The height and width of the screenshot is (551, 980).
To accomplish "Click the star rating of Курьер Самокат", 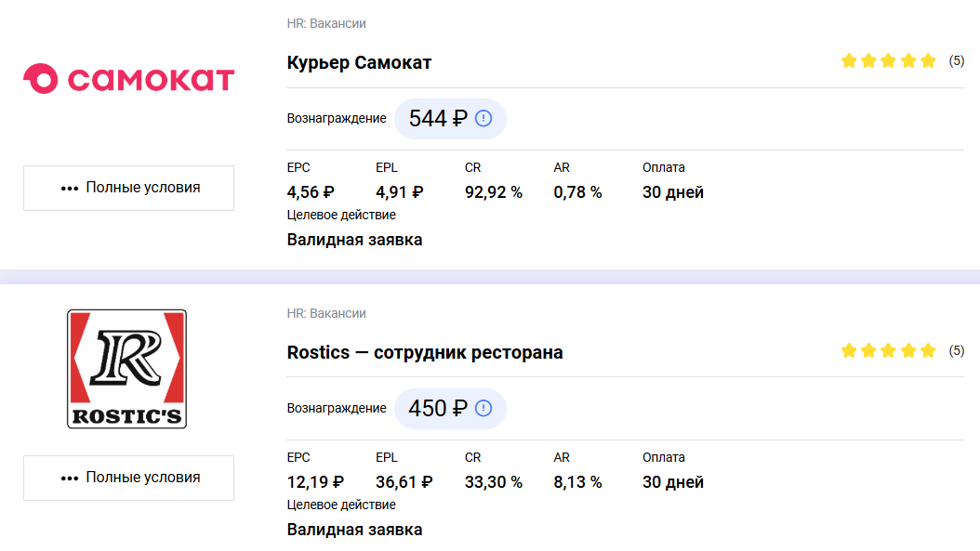I will (888, 60).
